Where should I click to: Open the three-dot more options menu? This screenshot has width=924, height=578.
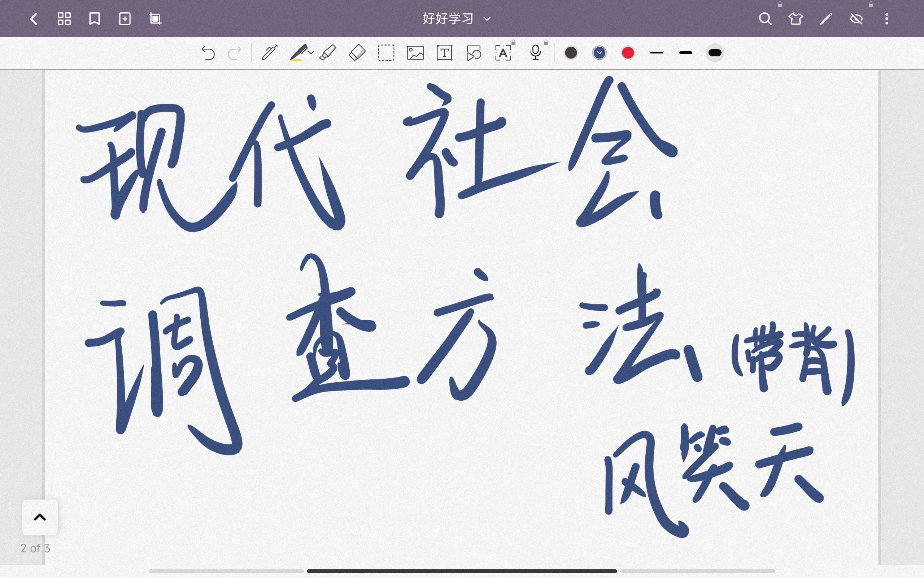point(886,19)
